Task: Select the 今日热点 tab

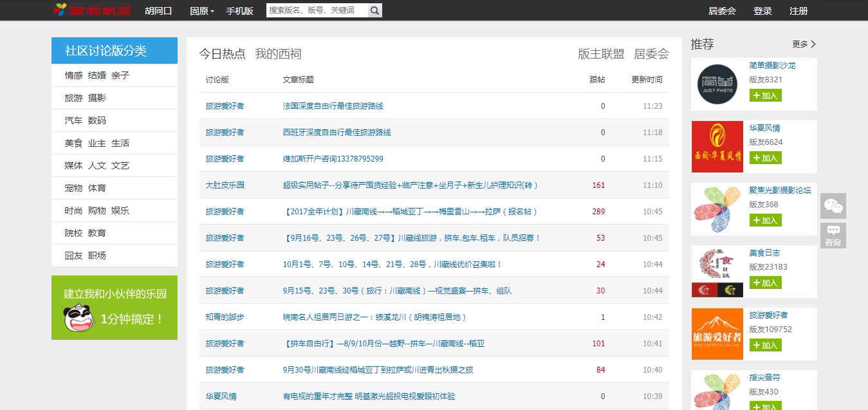Action: pyautogui.click(x=222, y=54)
